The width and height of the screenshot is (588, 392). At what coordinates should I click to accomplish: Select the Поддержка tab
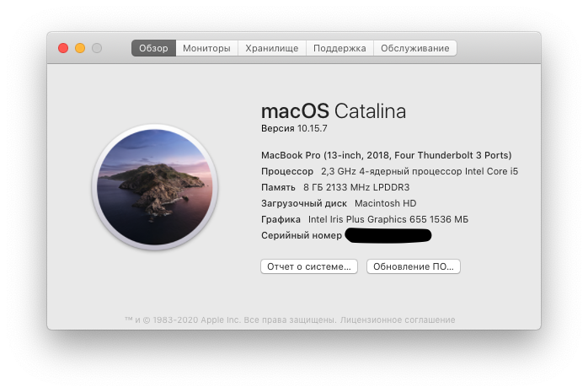point(339,48)
